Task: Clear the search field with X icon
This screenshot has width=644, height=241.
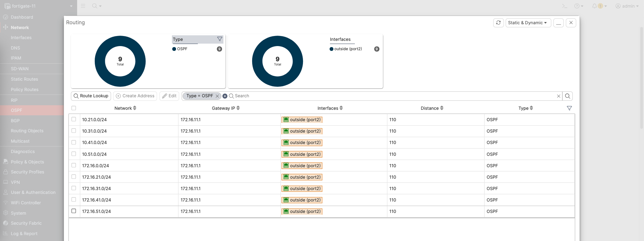Action: tap(558, 96)
